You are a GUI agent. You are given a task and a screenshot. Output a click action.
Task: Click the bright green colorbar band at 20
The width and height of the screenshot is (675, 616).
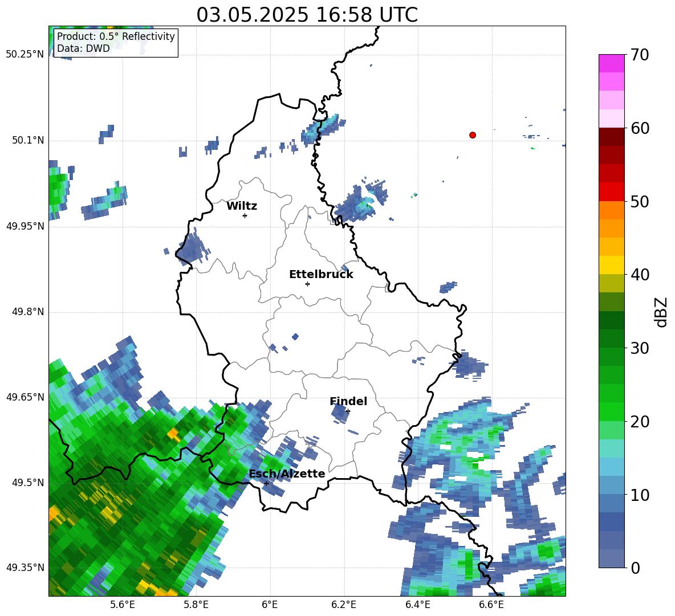pos(611,411)
